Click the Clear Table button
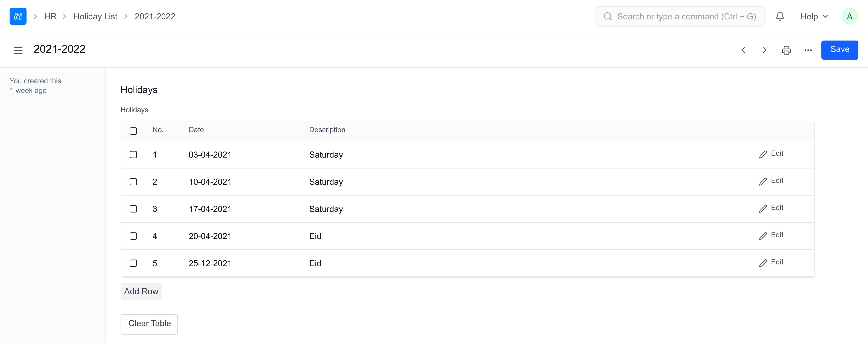Viewport: 868px width, 343px height. [149, 323]
